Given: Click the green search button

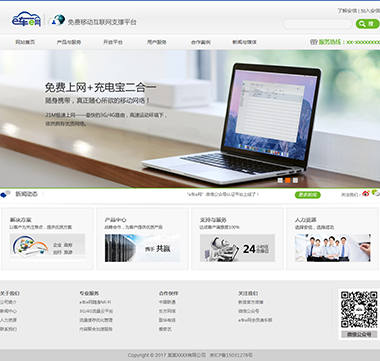Looking at the screenshot, I should 367,24.
